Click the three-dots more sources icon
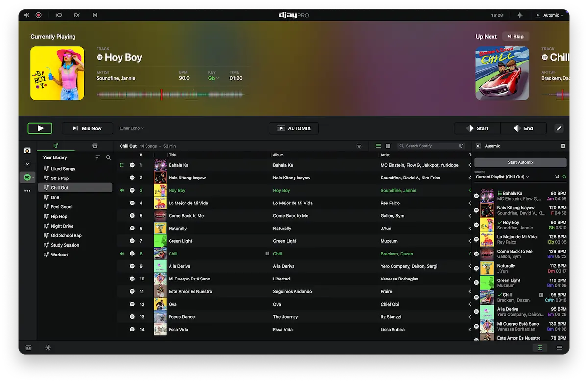 click(27, 191)
